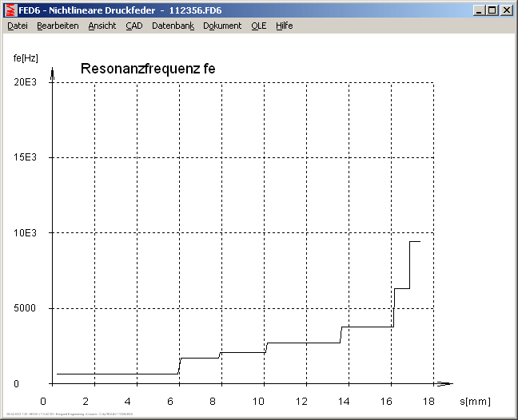Click the OLE menu item
Image resolution: width=518 pixels, height=420 pixels.
258,26
